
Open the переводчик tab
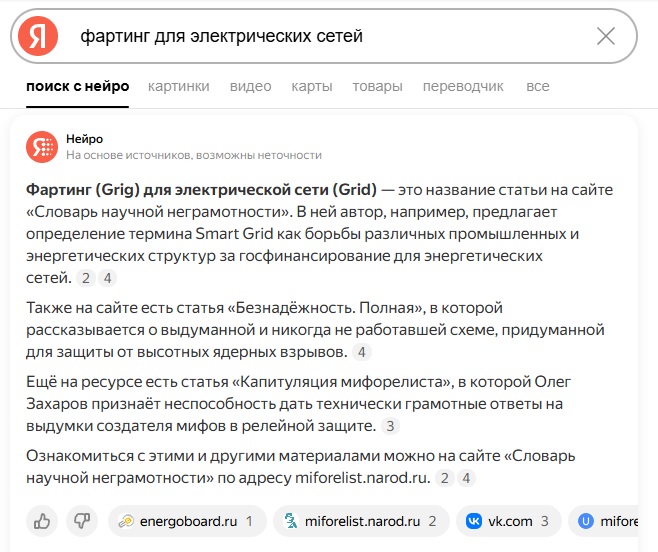[463, 86]
